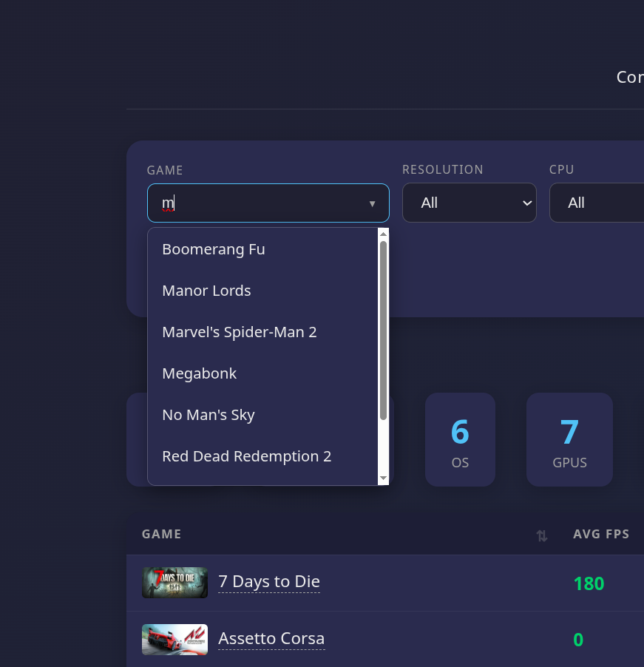Open the 7 Days to Die link

(269, 581)
